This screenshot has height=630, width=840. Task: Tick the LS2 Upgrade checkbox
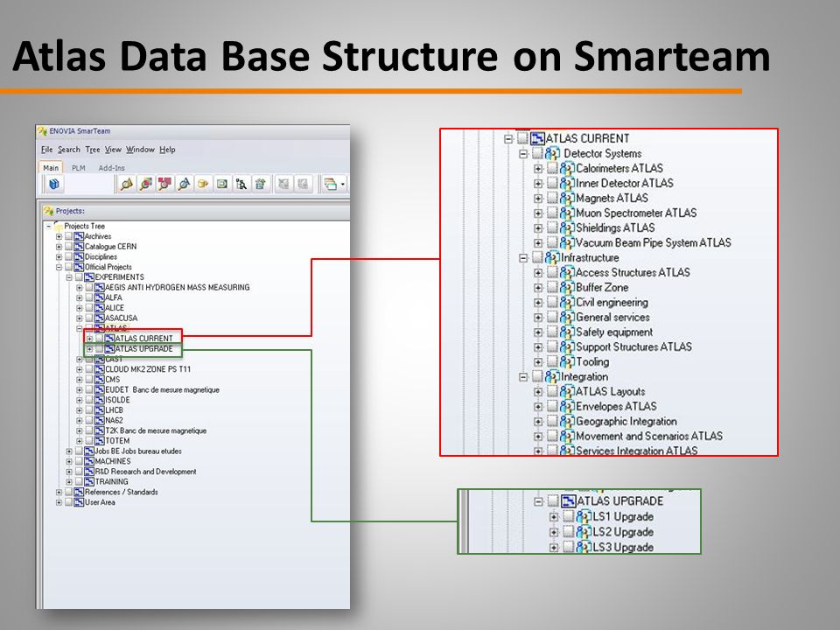[569, 532]
